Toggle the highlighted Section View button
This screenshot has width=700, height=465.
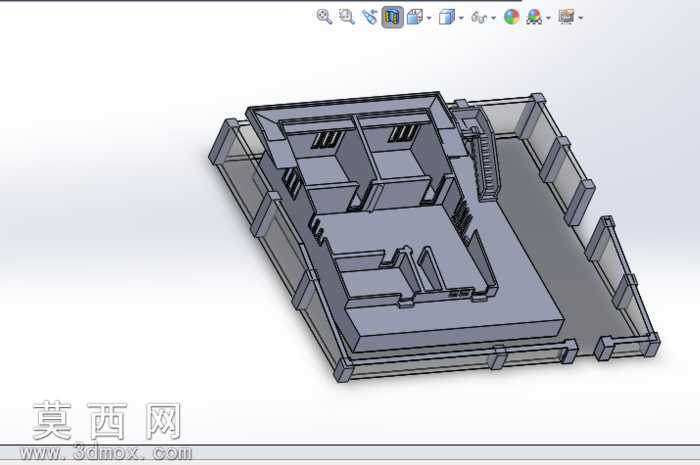392,17
